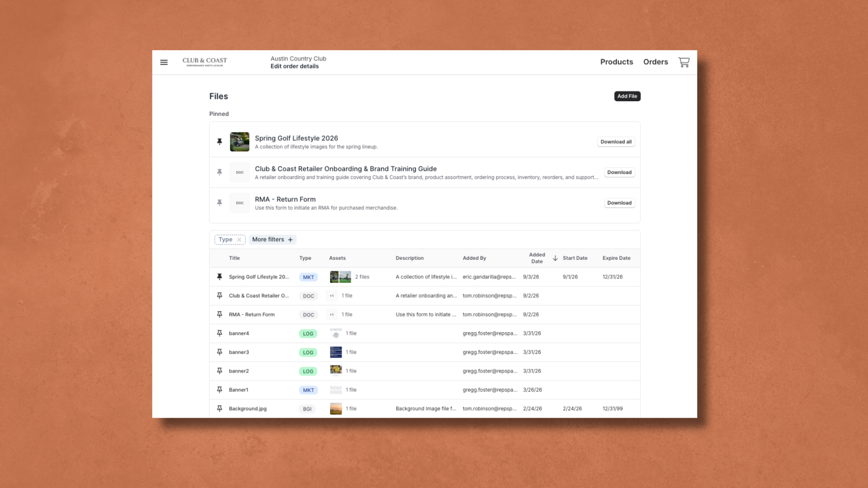This screenshot has height=488, width=868.
Task: Click Edit order details link
Action: pyautogui.click(x=294, y=66)
